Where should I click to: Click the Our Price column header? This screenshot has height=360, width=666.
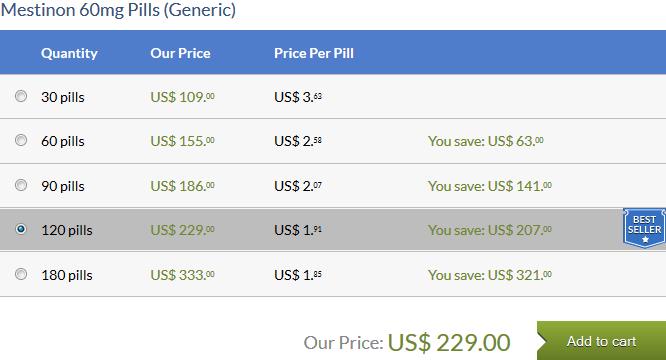[180, 53]
